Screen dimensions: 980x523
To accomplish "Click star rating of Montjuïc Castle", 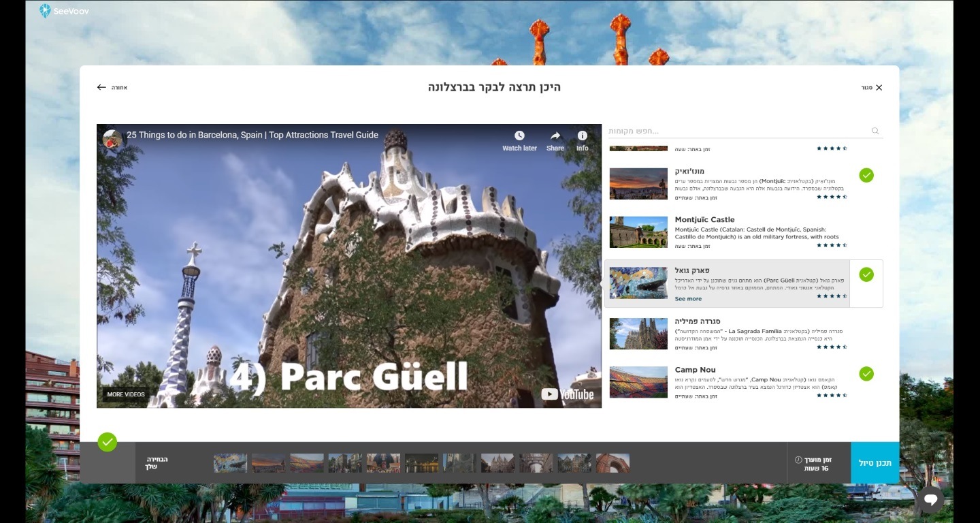I will (x=832, y=245).
